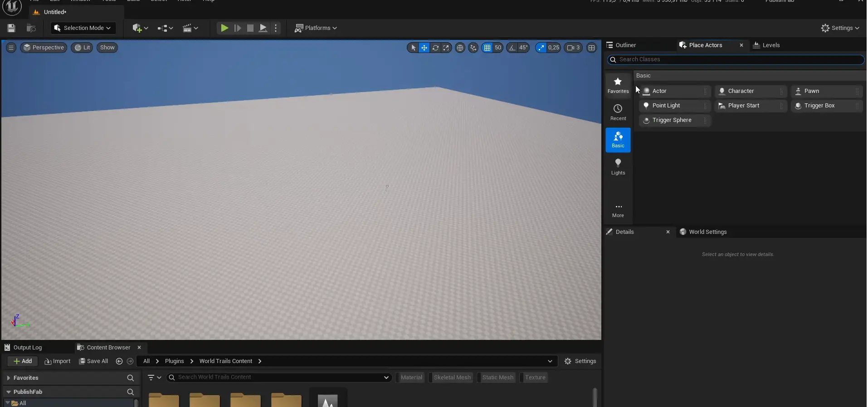
Task: Select the Trigger Sphere entry
Action: tap(675, 120)
